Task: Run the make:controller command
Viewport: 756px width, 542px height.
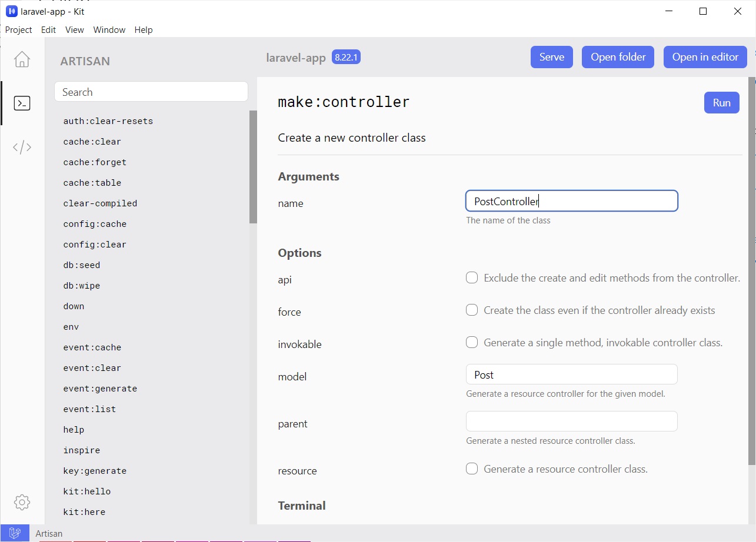Action: pyautogui.click(x=722, y=102)
